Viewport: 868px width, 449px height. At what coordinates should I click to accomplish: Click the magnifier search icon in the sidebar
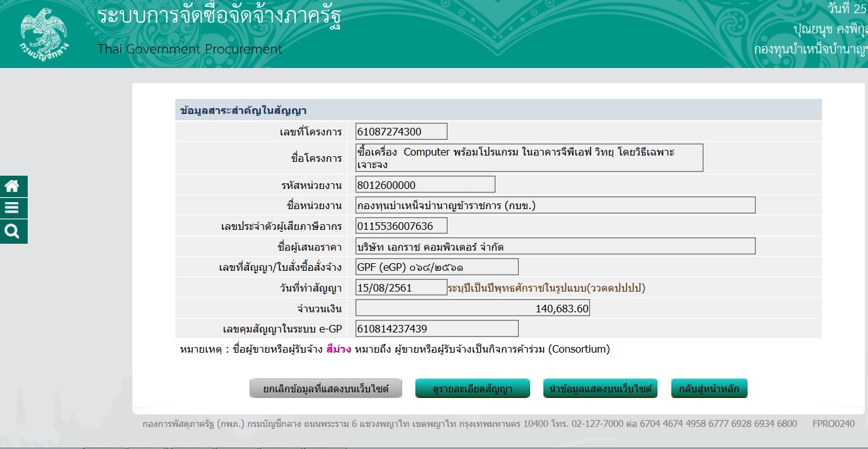tap(13, 231)
